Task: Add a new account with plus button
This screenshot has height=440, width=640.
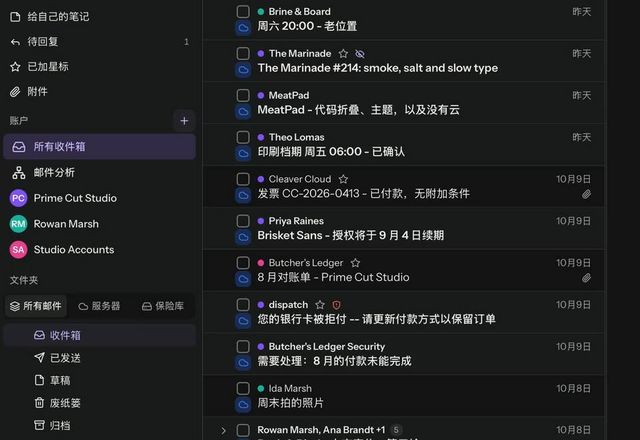Action: (x=184, y=121)
